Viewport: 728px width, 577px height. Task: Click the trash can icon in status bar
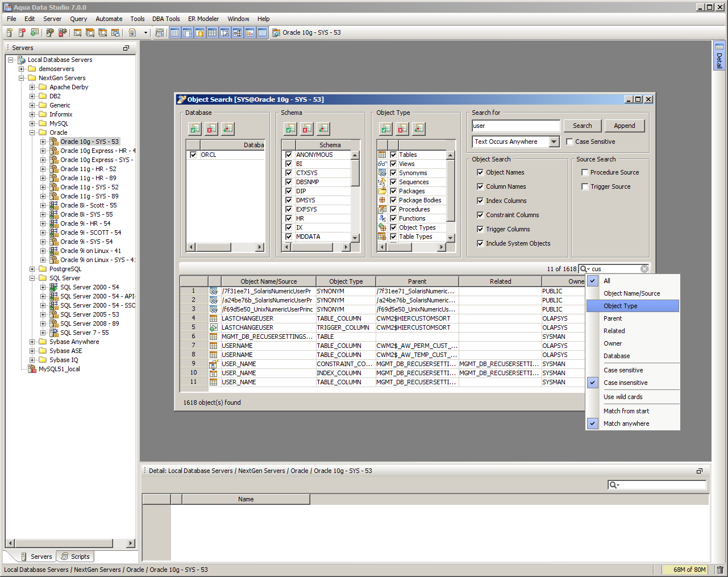[x=720, y=570]
